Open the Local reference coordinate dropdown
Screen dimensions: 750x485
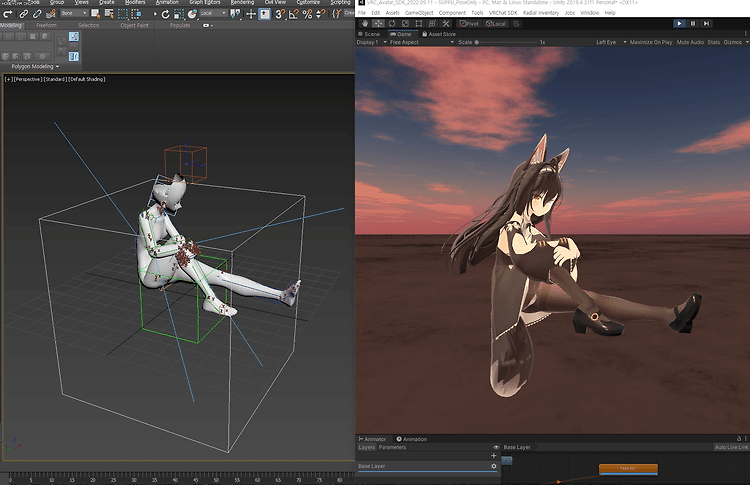tap(213, 13)
